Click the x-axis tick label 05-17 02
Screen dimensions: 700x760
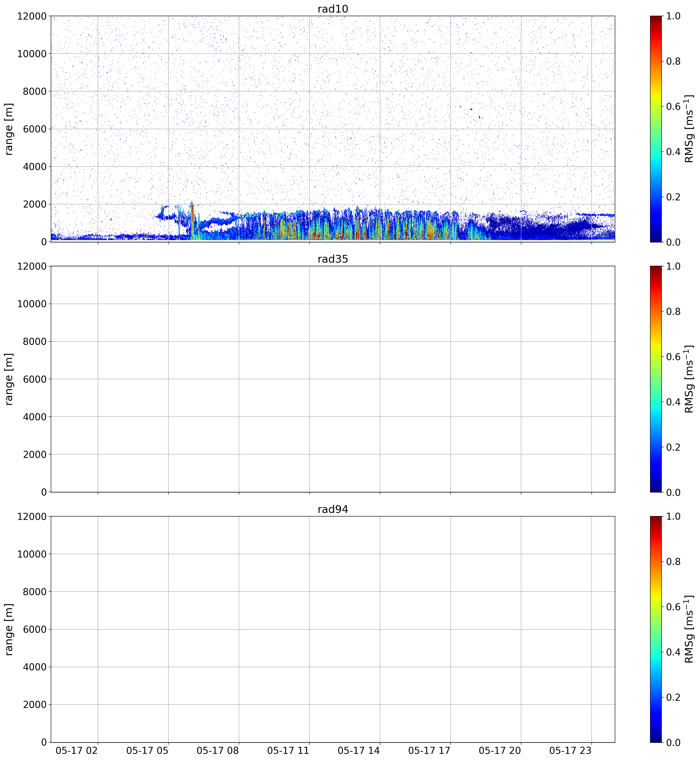(76, 750)
